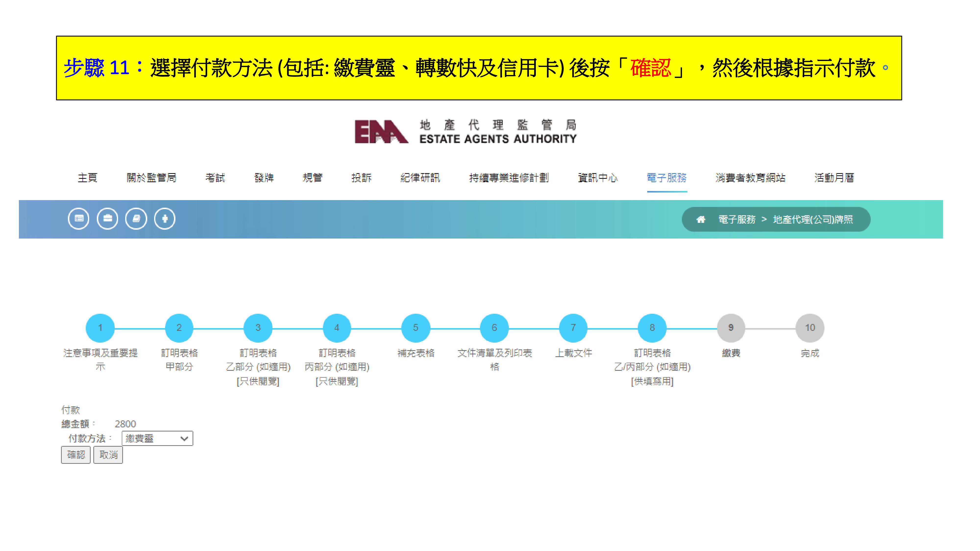Image resolution: width=980 pixels, height=551 pixels.
Task: Go to the 主頁 menu item
Action: 87,178
